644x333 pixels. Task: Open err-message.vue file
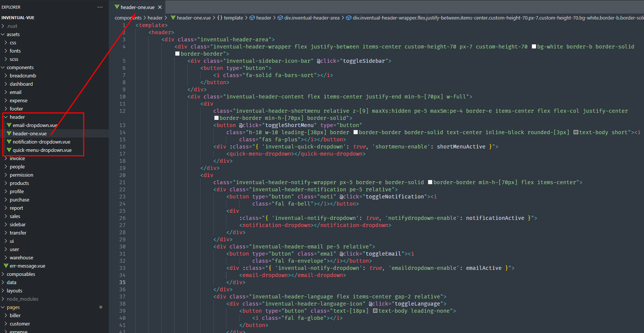tap(27, 266)
